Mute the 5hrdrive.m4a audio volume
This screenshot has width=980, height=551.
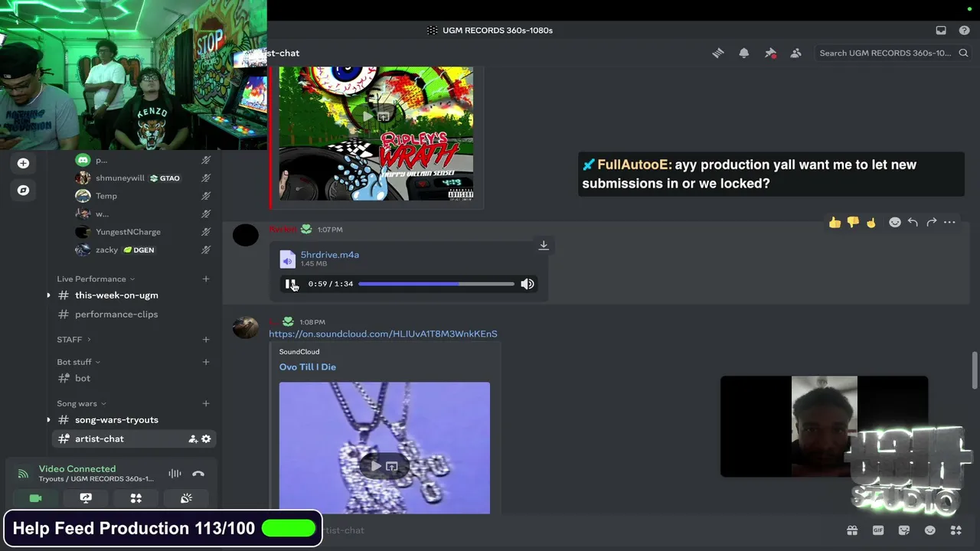click(x=528, y=284)
